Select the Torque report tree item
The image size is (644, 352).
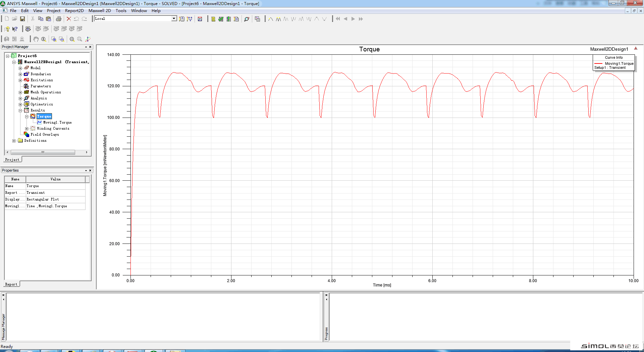coord(44,117)
